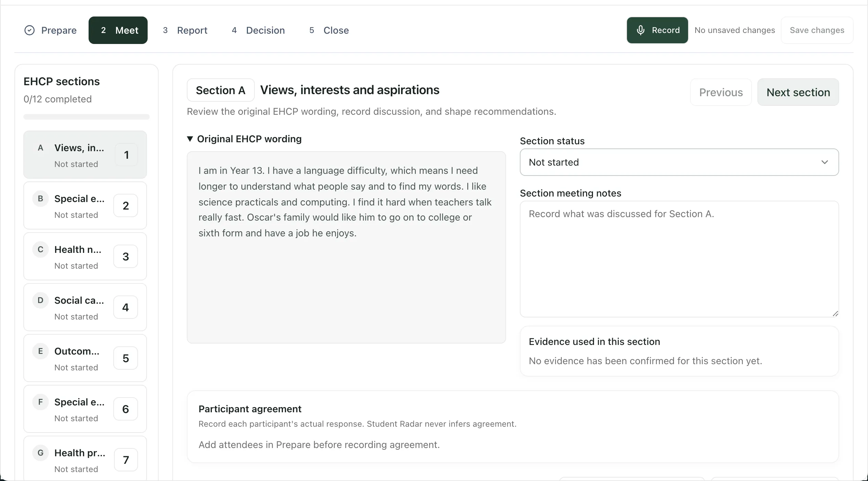Click number 7 badge on Health provision row
The image size is (868, 481).
coord(126,460)
